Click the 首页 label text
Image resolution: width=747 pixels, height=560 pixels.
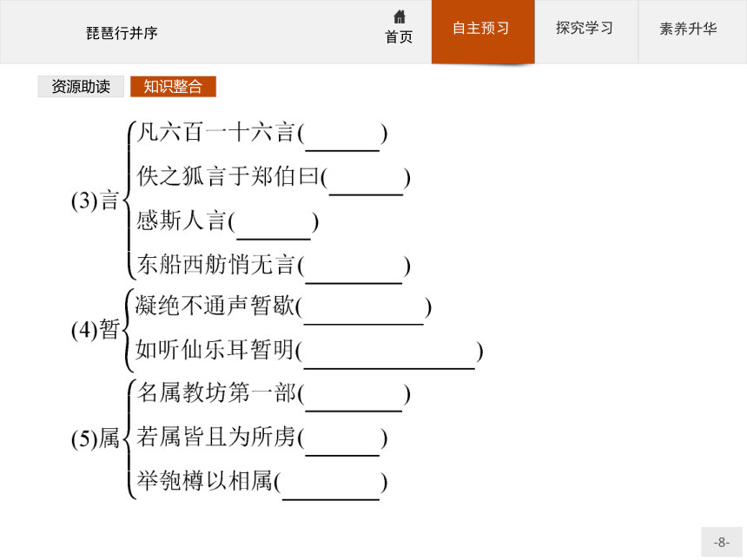[399, 37]
